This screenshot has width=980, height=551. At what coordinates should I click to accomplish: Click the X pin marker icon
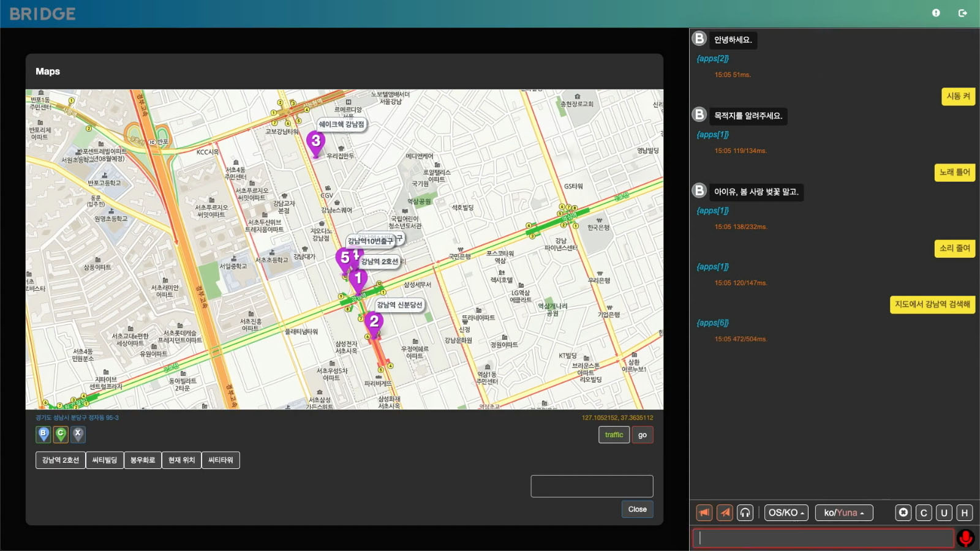pos(77,435)
